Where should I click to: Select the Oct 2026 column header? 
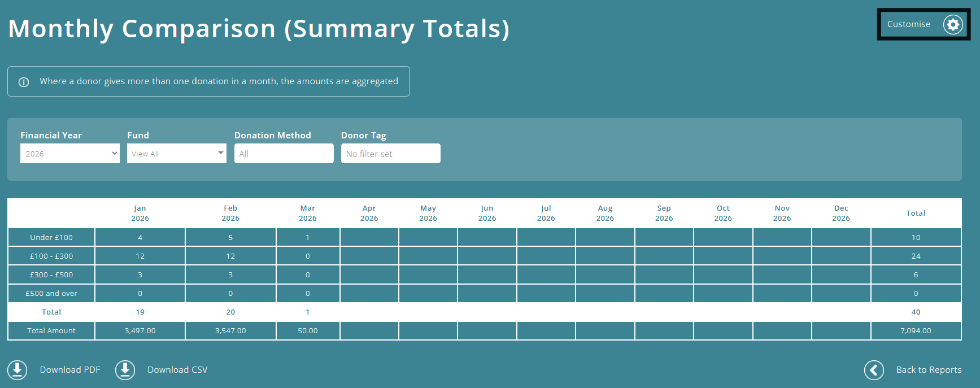tap(723, 213)
